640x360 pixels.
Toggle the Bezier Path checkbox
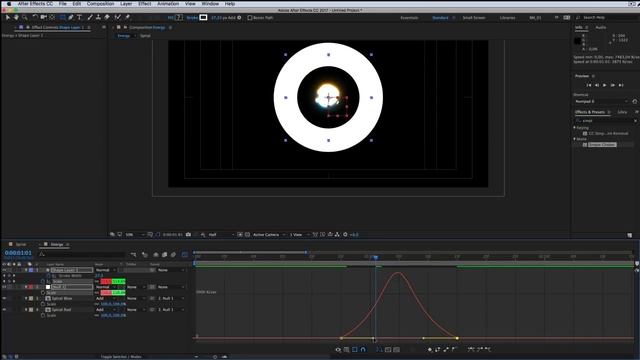click(x=250, y=18)
